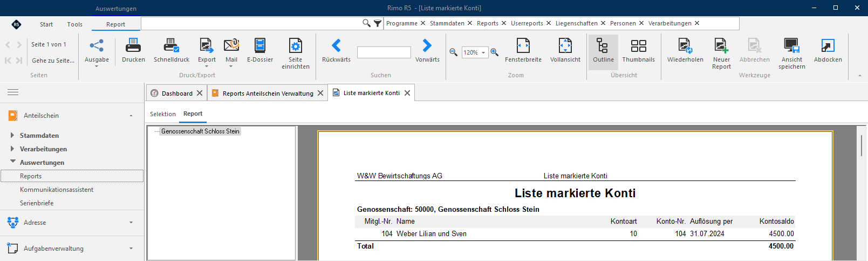Viewport: 868px width, 261px height.
Task: Open the Ausgabe output menu
Action: coord(97,52)
